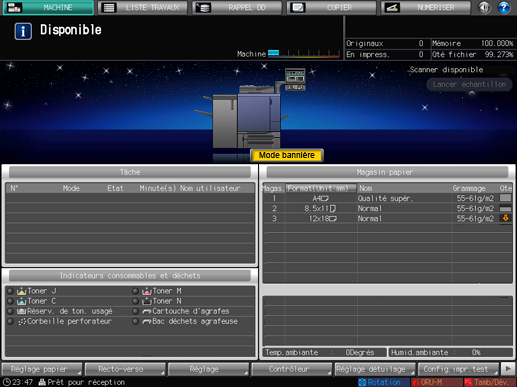517x387 pixels.
Task: Click Indicateurs consommables et déchets header
Action: click(130, 276)
